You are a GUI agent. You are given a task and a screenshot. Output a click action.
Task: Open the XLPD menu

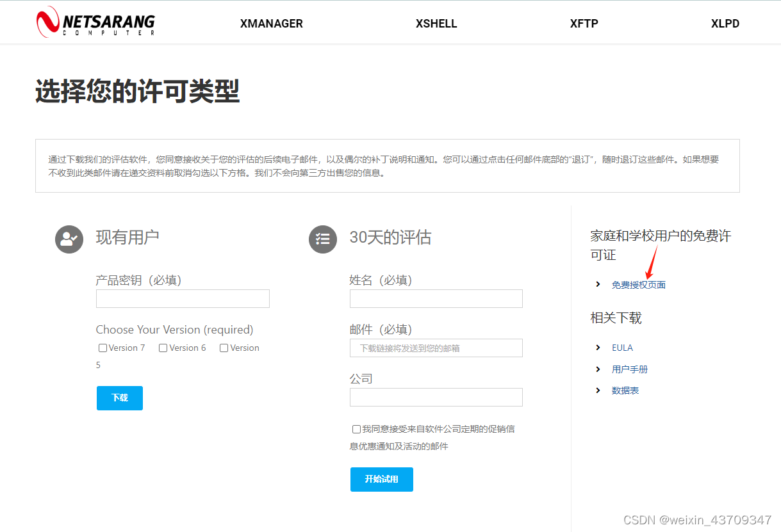click(x=725, y=24)
